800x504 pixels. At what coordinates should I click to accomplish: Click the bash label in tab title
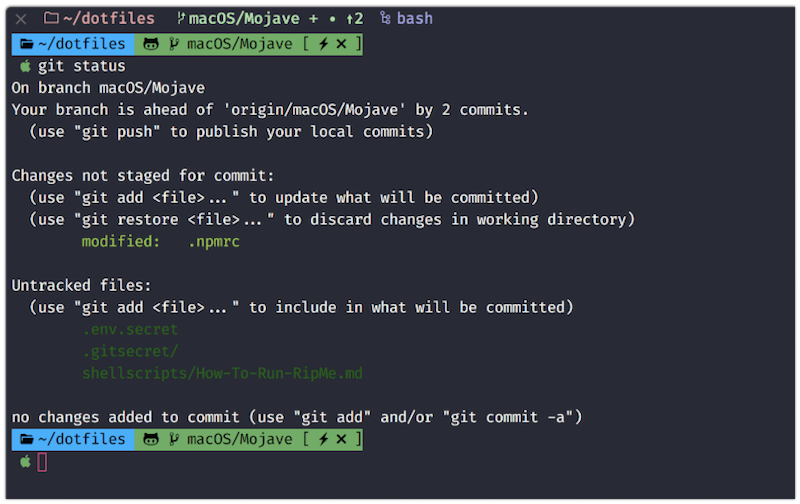[x=415, y=18]
